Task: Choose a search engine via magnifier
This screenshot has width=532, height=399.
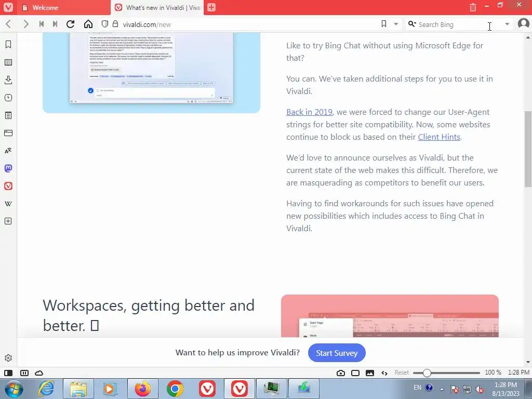Action: (x=412, y=24)
